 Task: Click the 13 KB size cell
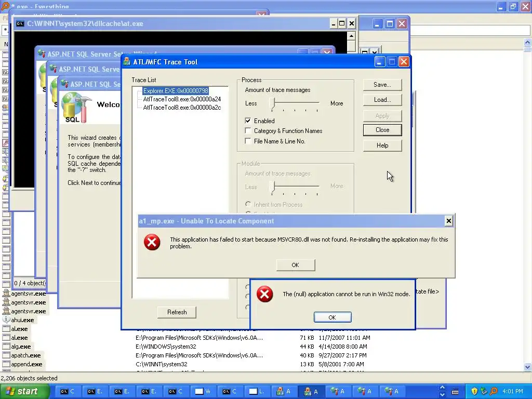307,364
